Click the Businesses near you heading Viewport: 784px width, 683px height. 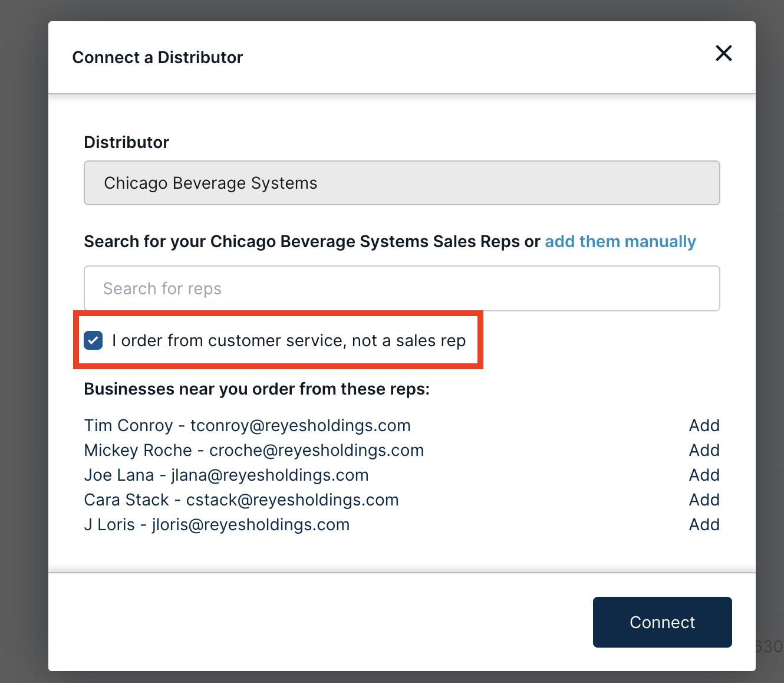click(257, 389)
